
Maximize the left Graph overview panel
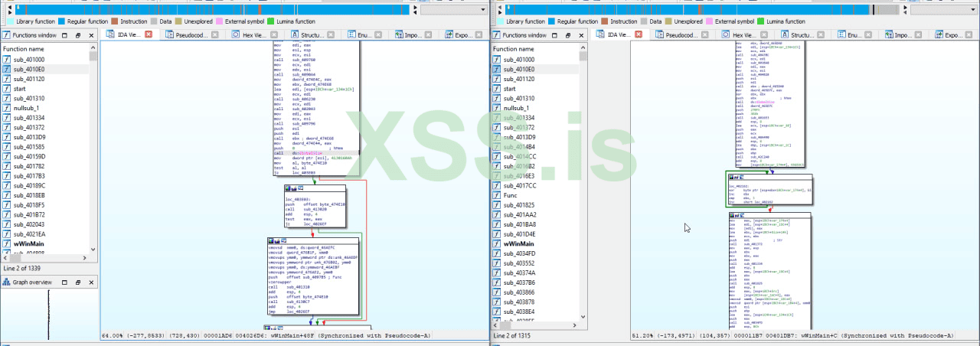pyautogui.click(x=64, y=282)
